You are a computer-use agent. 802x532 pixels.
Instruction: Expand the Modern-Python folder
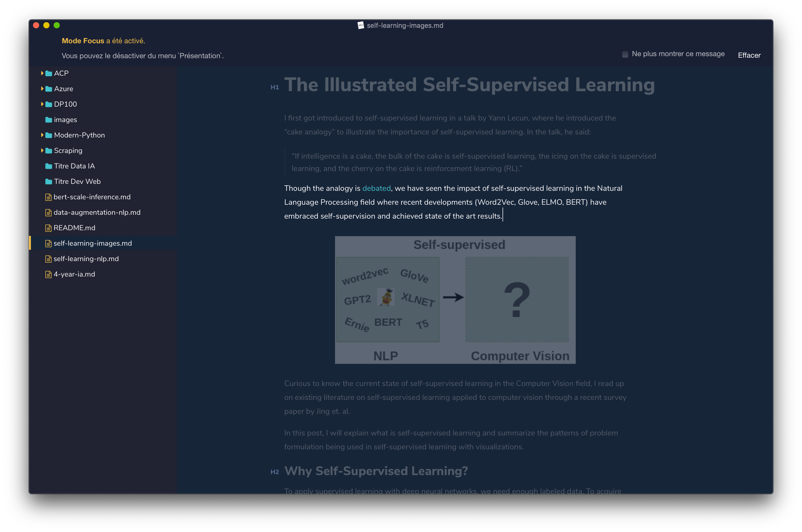click(x=42, y=135)
